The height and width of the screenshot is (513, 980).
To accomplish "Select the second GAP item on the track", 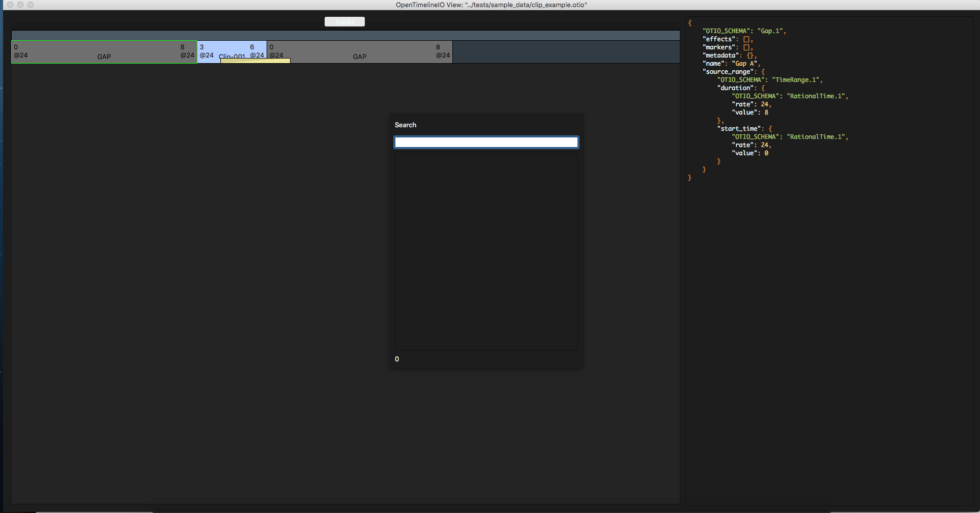I will (x=360, y=51).
